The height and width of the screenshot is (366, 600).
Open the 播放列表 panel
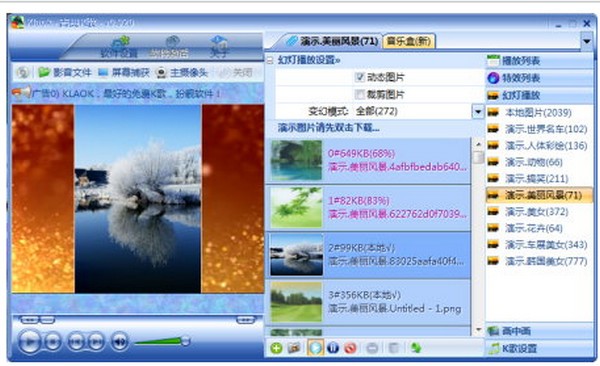click(540, 60)
